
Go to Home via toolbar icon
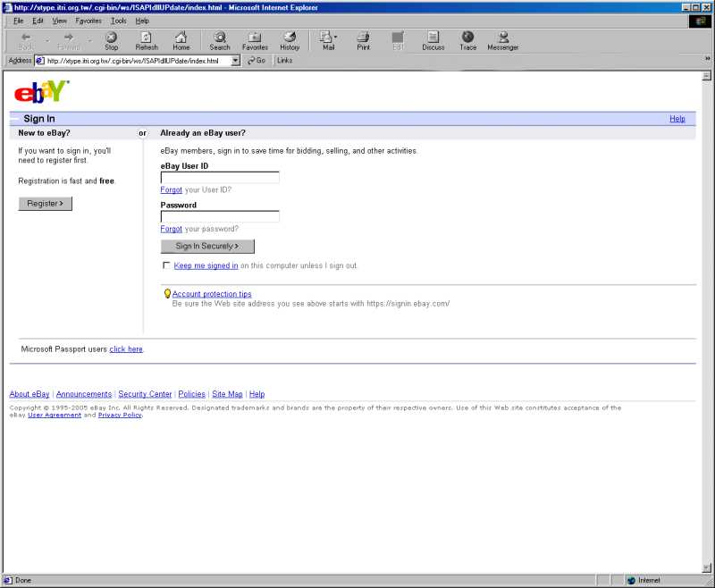click(181, 40)
